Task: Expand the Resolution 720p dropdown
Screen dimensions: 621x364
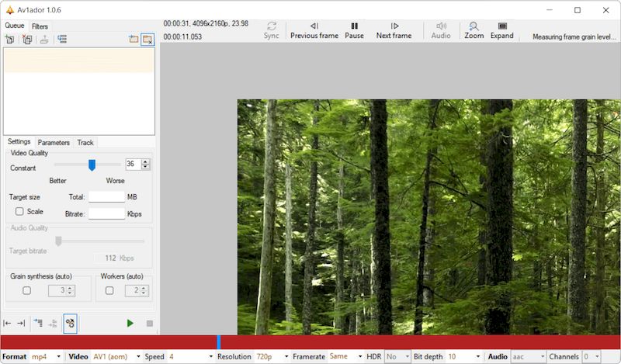Action: coord(272,356)
